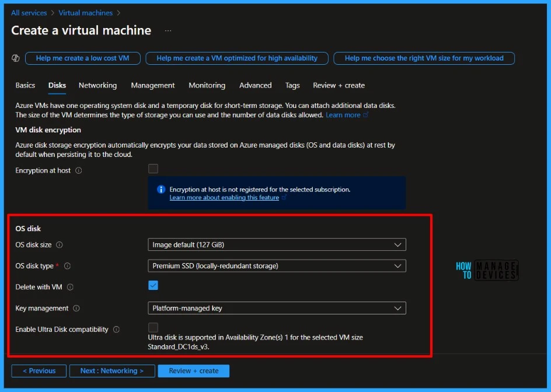This screenshot has width=551, height=392.
Task: Show info tooltip for Key management
Action: point(76,308)
